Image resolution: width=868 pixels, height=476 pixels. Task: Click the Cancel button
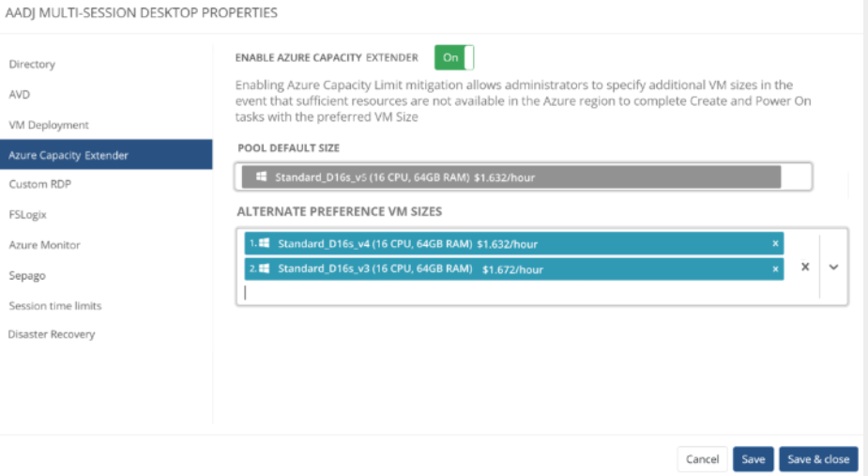point(702,459)
